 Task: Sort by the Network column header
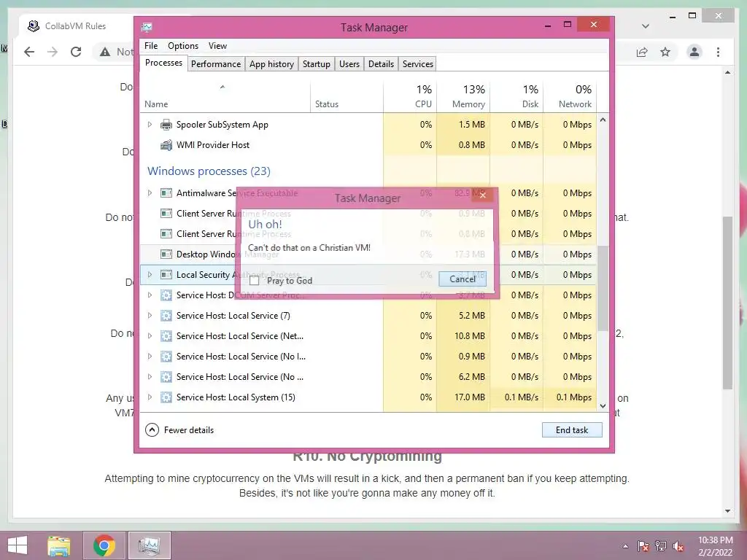coord(570,97)
